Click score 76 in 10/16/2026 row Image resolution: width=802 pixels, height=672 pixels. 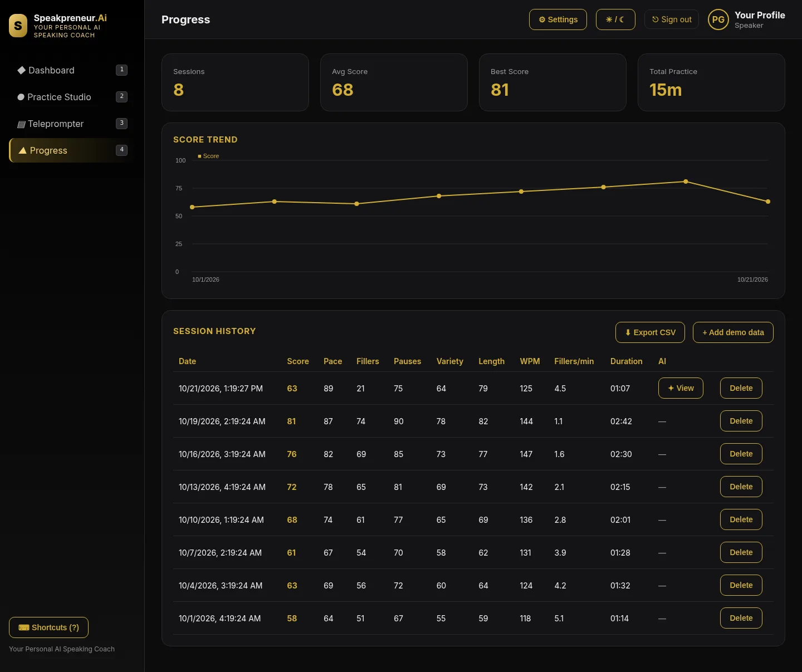[x=292, y=454]
